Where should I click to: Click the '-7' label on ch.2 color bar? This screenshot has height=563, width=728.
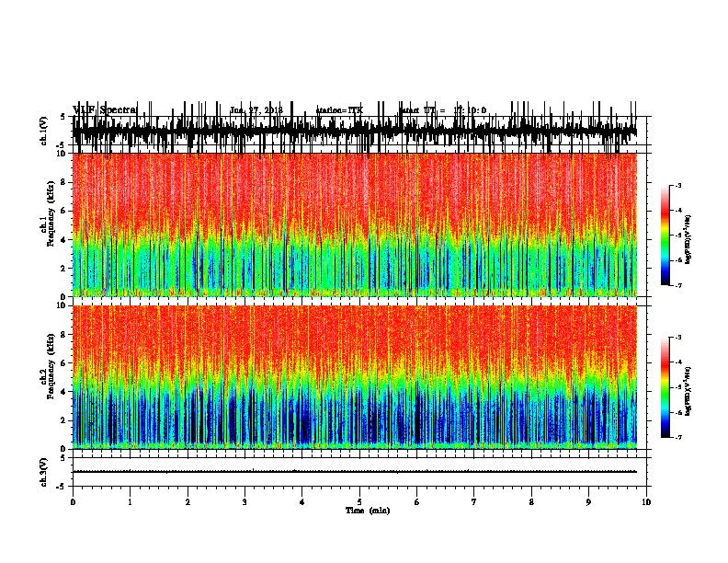click(x=677, y=437)
